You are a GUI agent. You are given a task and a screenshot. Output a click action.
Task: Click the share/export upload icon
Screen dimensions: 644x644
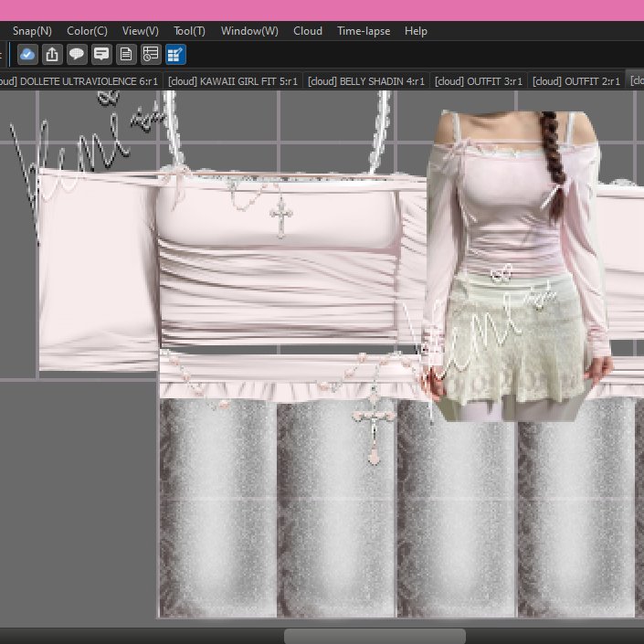pos(52,55)
